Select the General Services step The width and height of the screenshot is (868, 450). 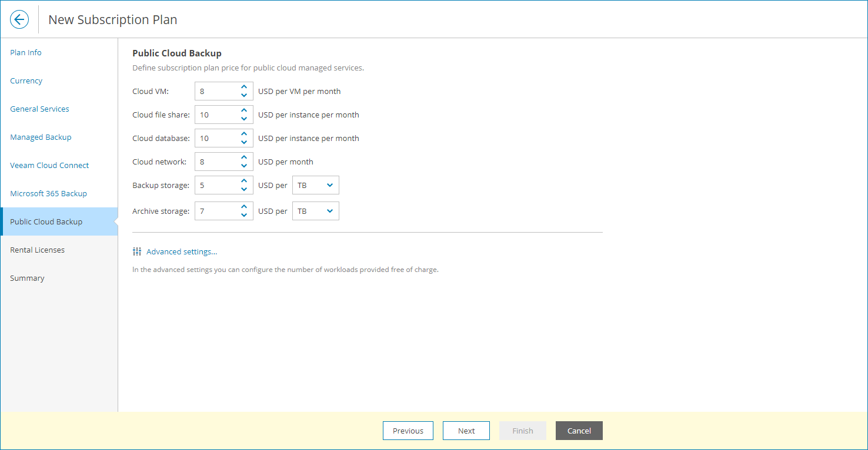pyautogui.click(x=39, y=109)
